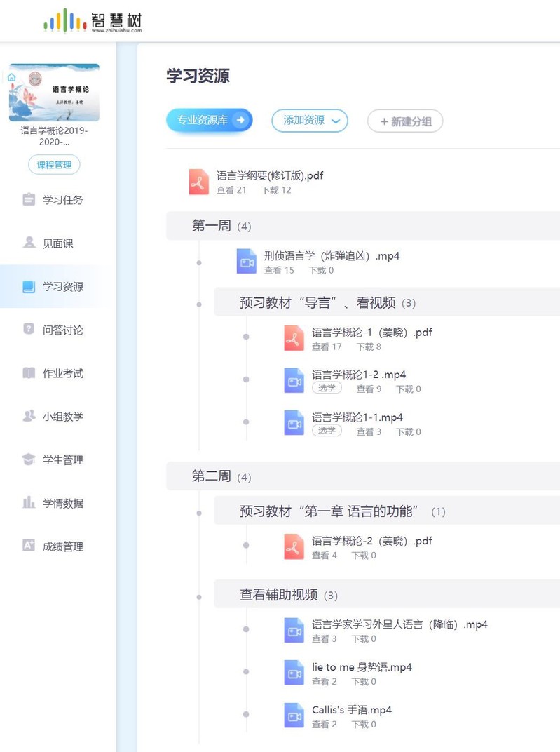Click the 作业考试 book icon

tap(29, 372)
